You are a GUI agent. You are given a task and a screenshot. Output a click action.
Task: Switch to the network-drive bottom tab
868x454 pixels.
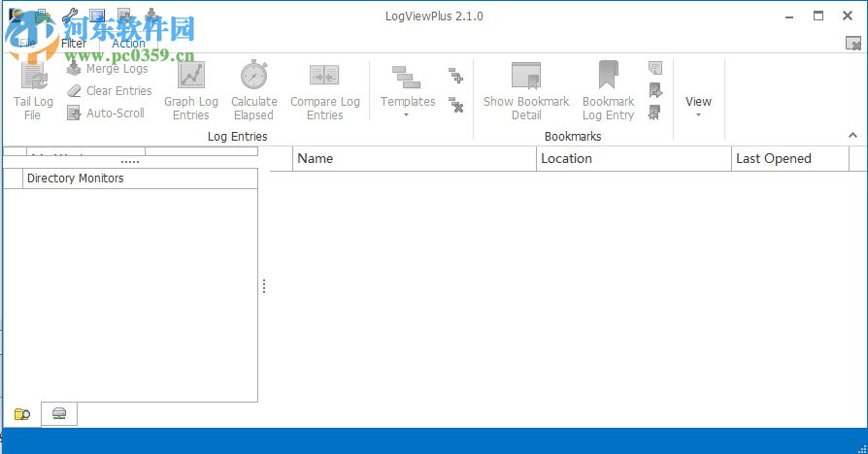point(59,413)
